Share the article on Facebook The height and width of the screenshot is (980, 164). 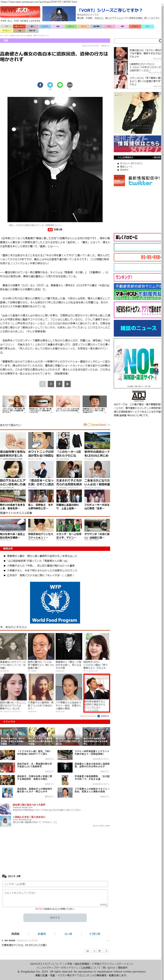pyautogui.click(x=40, y=85)
